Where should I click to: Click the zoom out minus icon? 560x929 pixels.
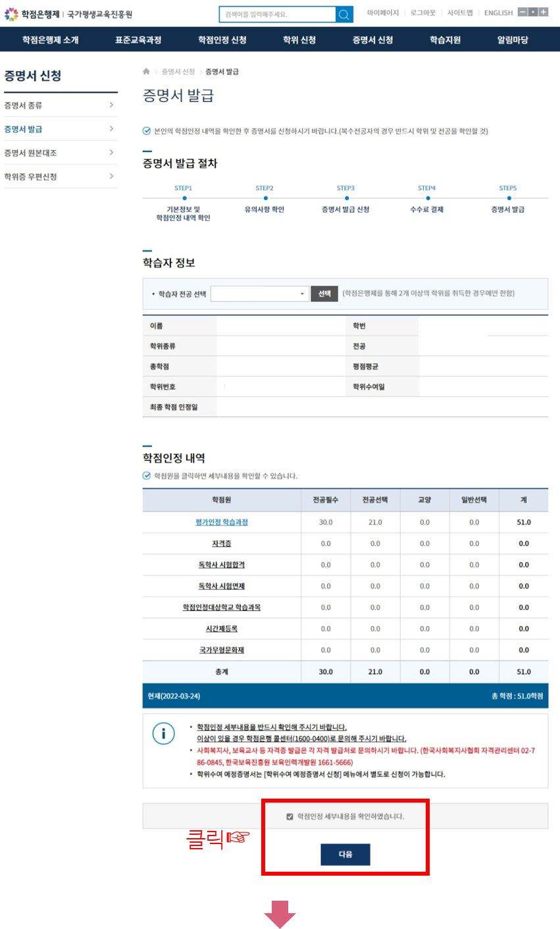click(522, 12)
